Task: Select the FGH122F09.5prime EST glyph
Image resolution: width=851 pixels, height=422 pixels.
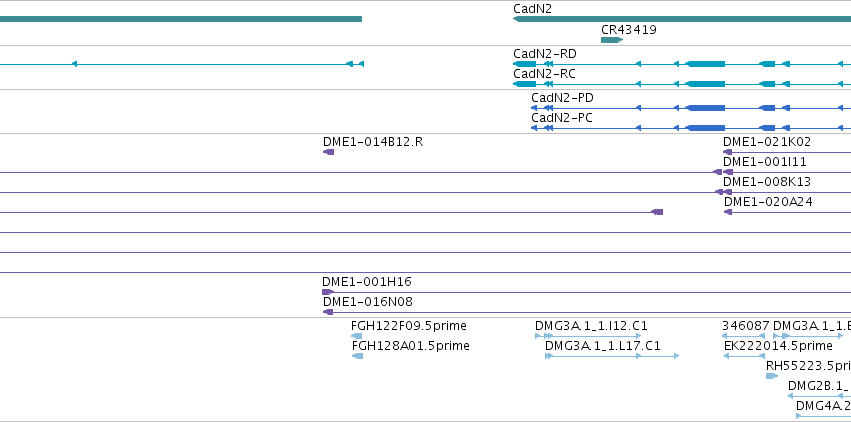Action: [357, 336]
